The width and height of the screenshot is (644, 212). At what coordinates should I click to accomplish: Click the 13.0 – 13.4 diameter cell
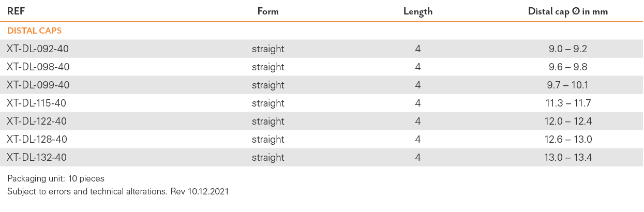[x=568, y=158]
